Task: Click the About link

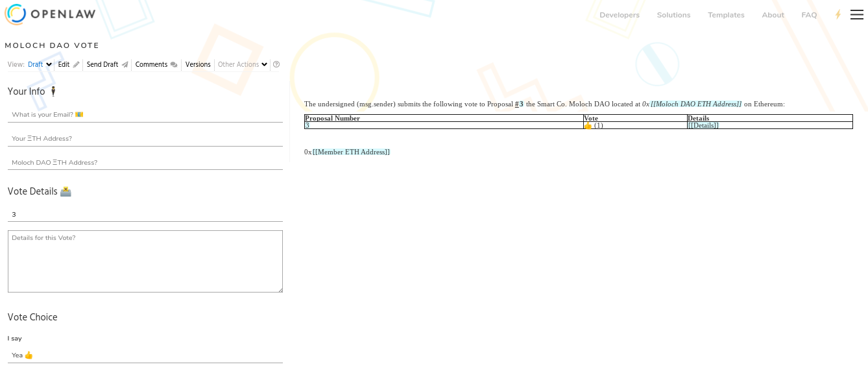Action: (773, 15)
